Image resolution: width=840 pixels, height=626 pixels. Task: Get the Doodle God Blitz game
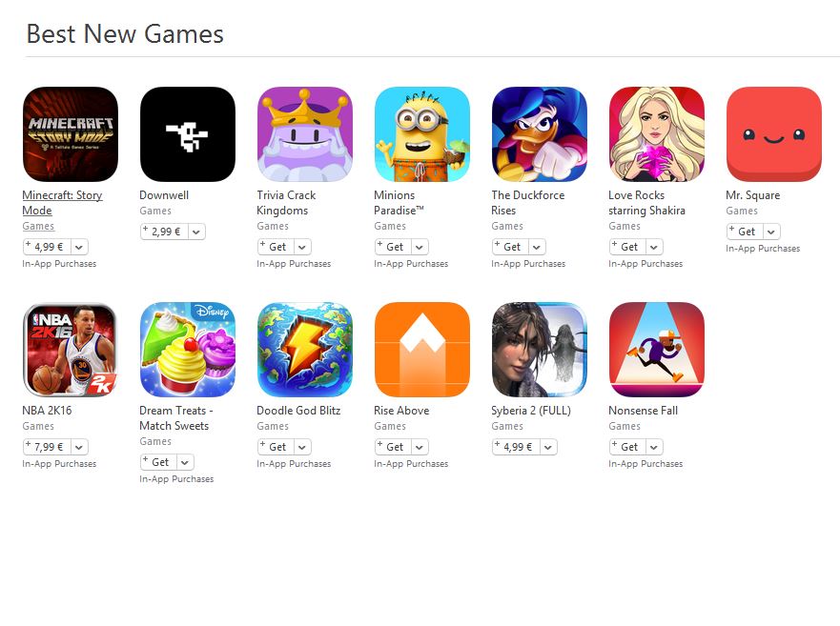(276, 447)
